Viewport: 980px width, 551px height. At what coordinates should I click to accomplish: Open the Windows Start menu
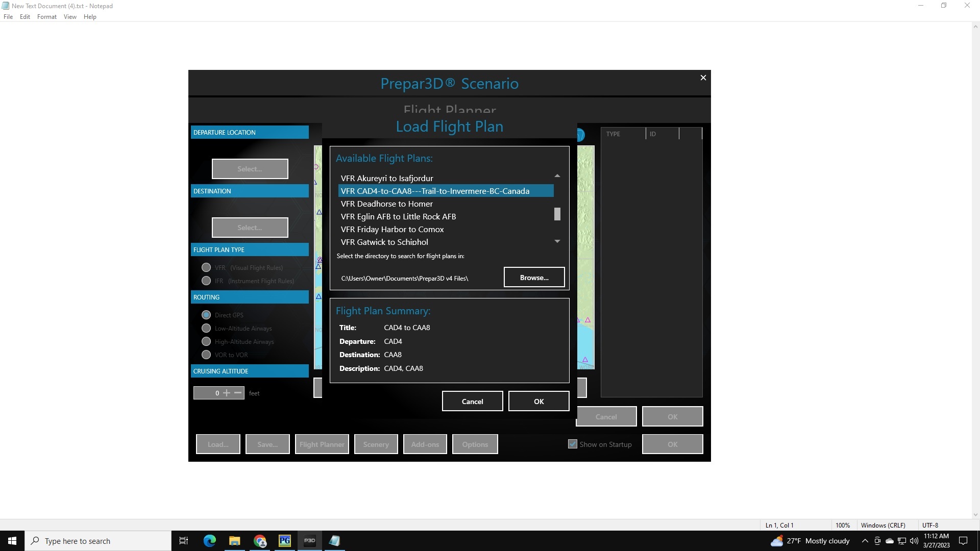click(12, 541)
